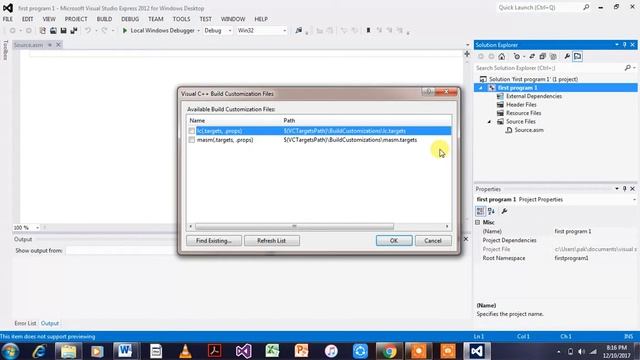The image size is (640, 360).
Task: Click the OK button in the dialog
Action: [394, 241]
